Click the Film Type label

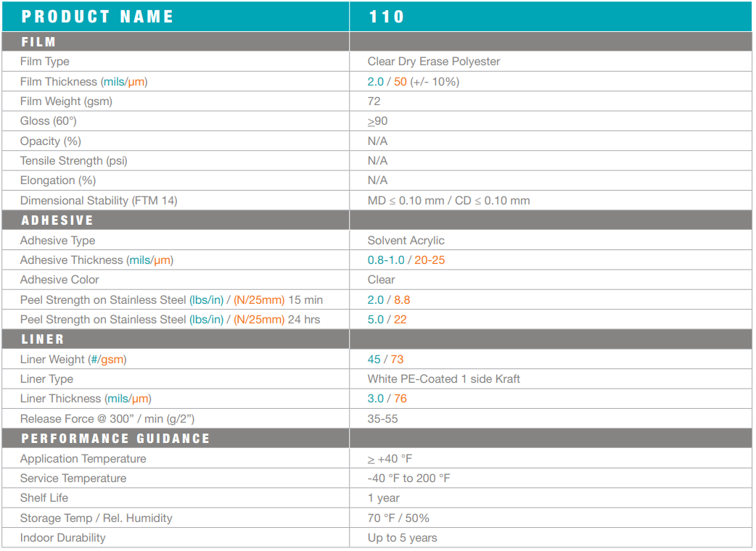[45, 62]
